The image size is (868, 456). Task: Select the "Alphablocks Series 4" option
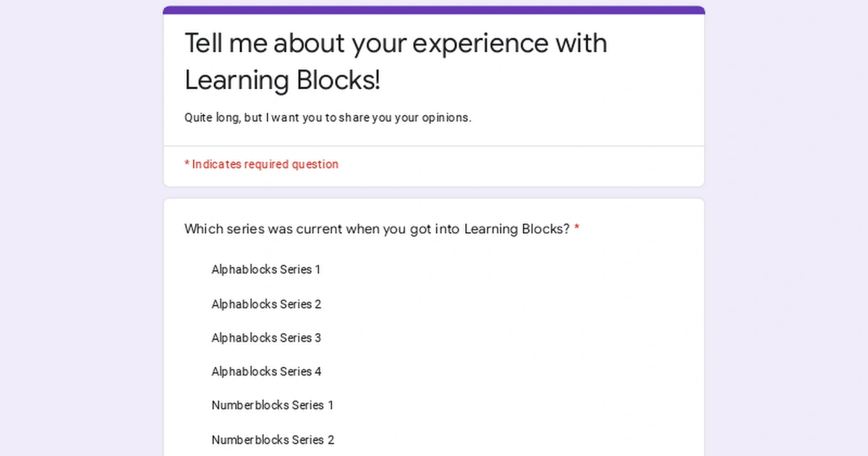tap(266, 371)
